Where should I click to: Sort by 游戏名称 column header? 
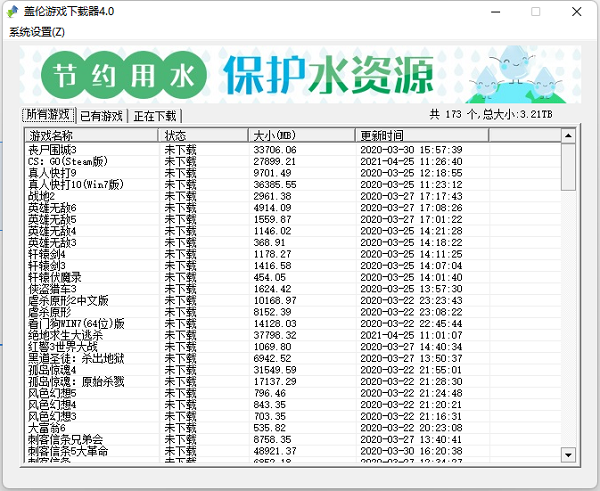coord(91,135)
